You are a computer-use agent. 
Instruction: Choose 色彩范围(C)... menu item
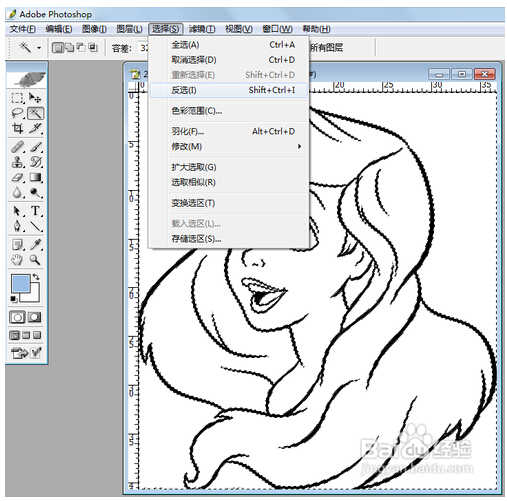tap(228, 111)
